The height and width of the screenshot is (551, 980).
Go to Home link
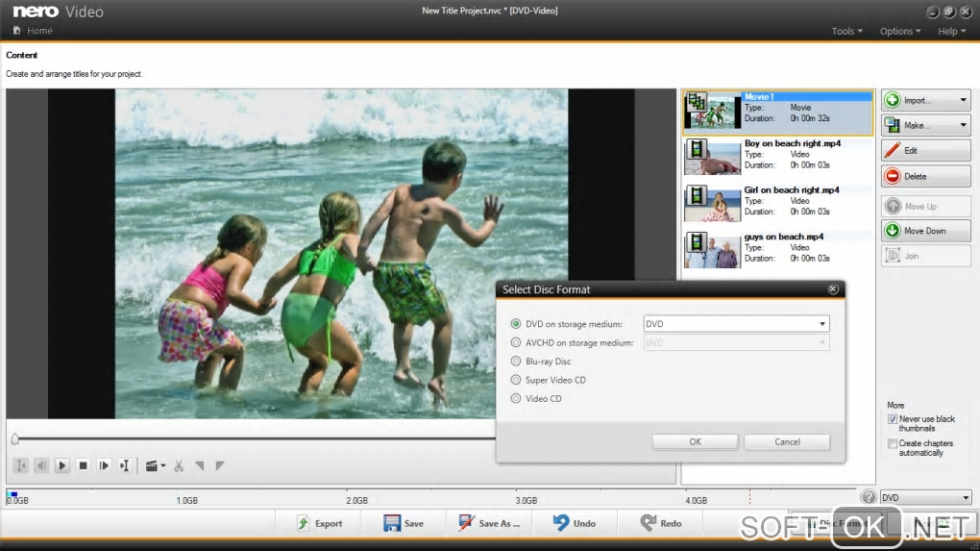click(x=39, y=30)
